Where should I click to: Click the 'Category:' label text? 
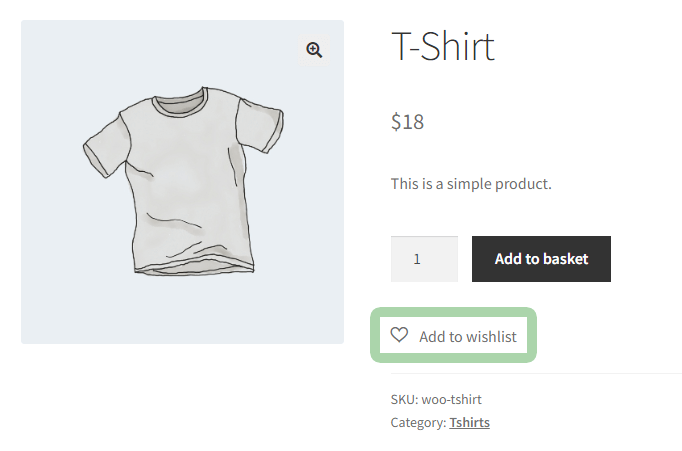(x=418, y=422)
